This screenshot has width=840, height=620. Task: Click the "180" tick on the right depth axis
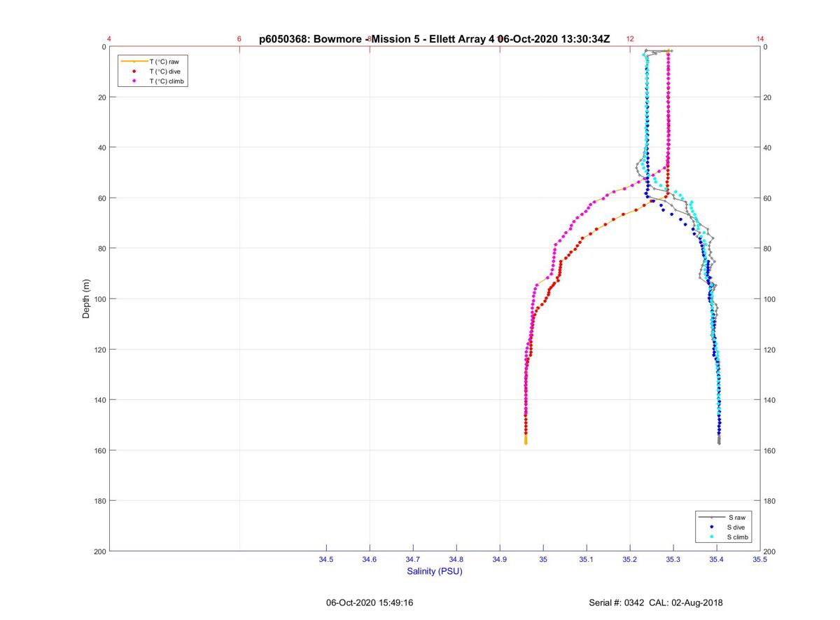click(x=770, y=501)
